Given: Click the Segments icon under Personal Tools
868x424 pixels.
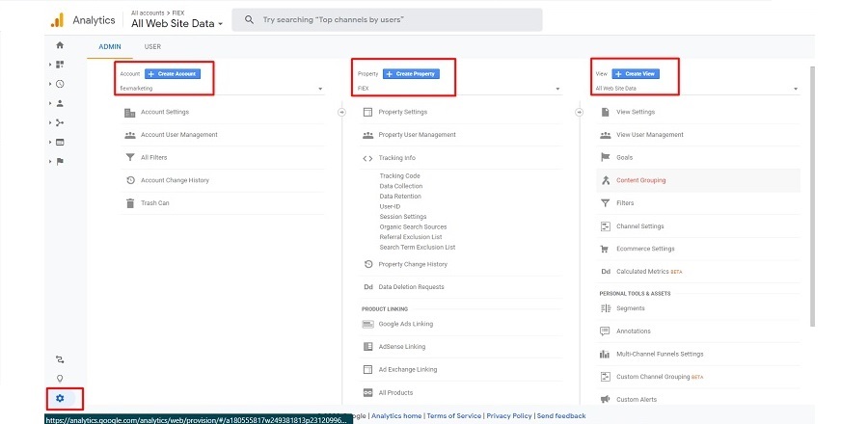Looking at the screenshot, I should [x=605, y=308].
